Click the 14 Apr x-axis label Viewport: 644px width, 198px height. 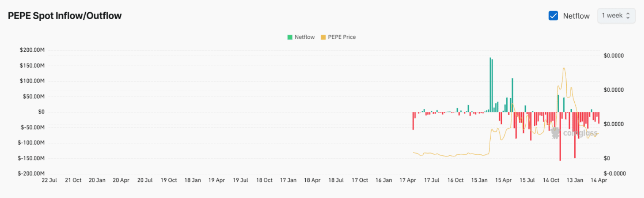point(598,180)
